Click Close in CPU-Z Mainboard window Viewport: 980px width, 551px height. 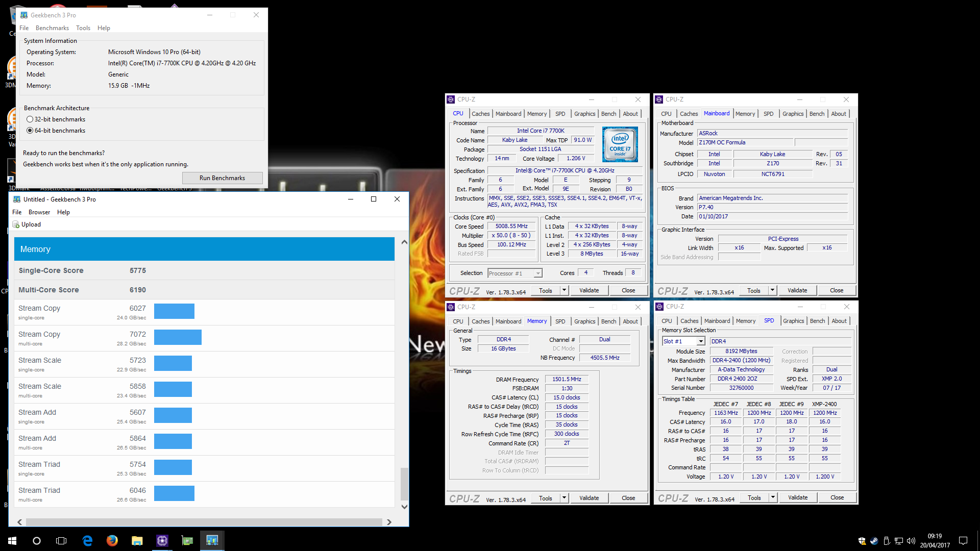(x=837, y=290)
